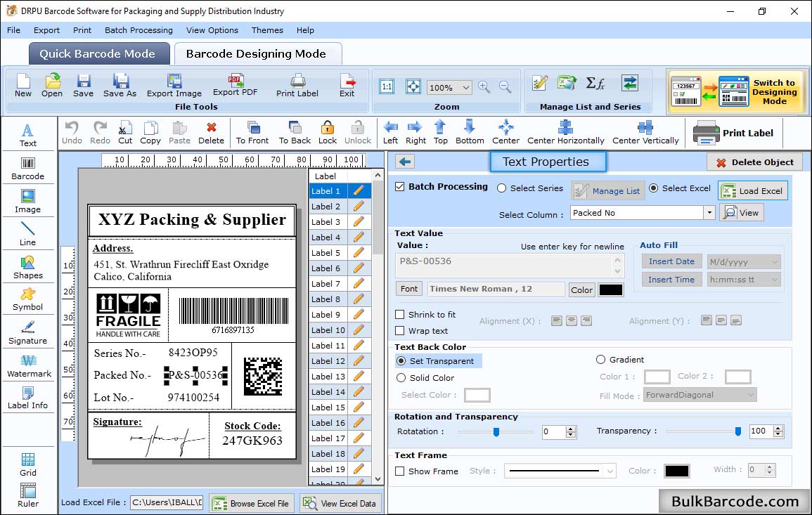Open the File menu
Image resolution: width=812 pixels, height=515 pixels.
13,30
